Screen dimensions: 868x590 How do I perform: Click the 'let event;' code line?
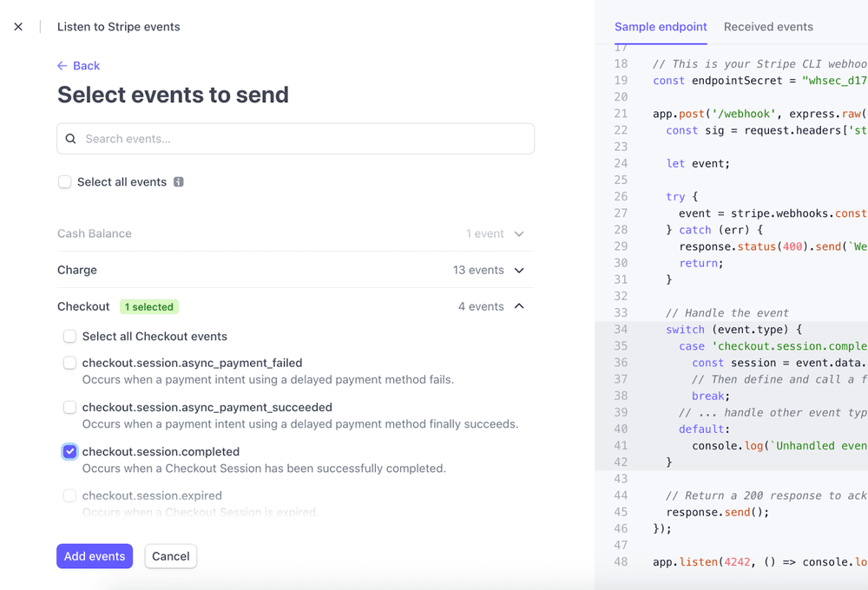(698, 163)
